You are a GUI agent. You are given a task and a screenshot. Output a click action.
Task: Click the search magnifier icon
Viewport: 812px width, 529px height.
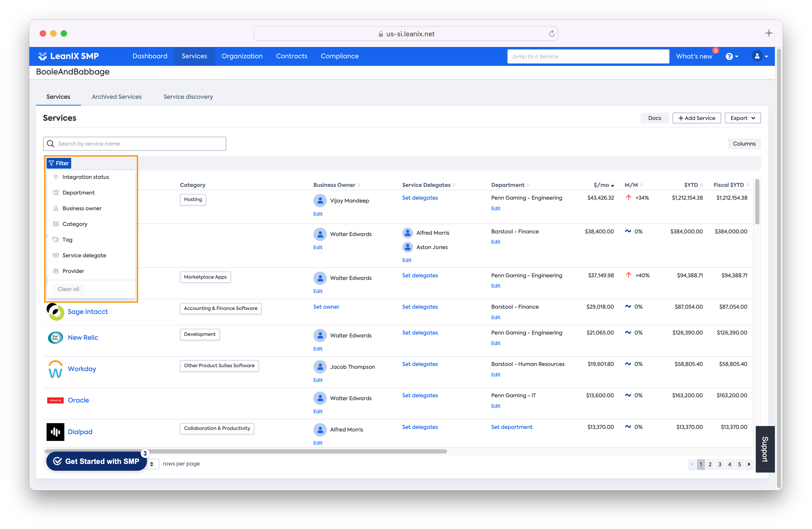51,144
